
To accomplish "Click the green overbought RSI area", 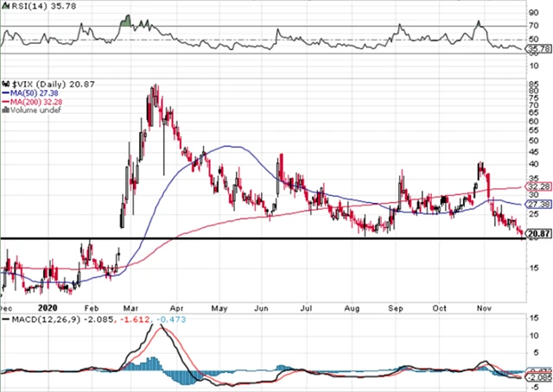I will tap(127, 21).
